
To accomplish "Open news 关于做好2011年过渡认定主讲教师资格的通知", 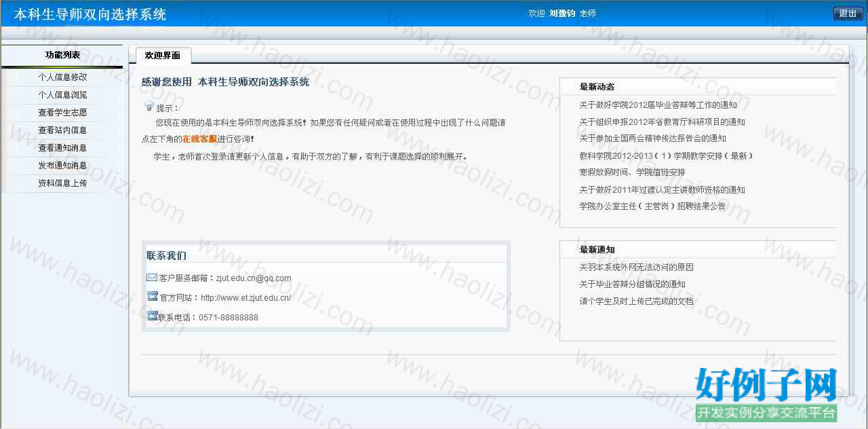I will pos(662,190).
